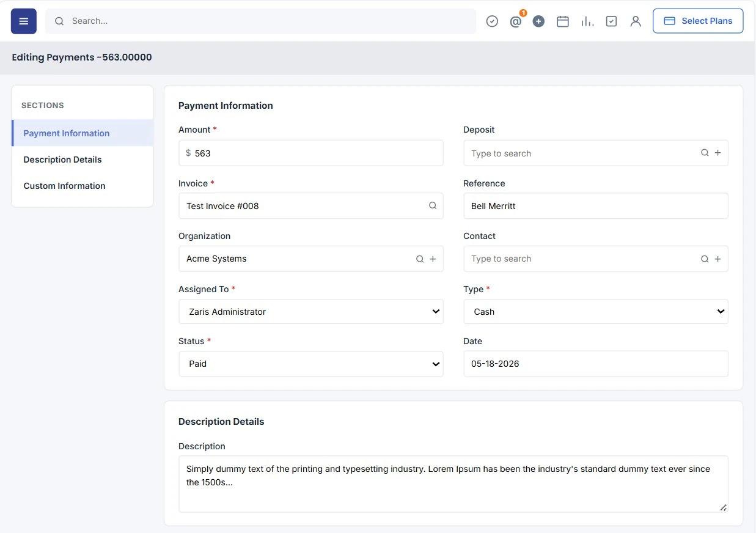Go to Description Details section
756x533 pixels.
[x=83, y=160]
